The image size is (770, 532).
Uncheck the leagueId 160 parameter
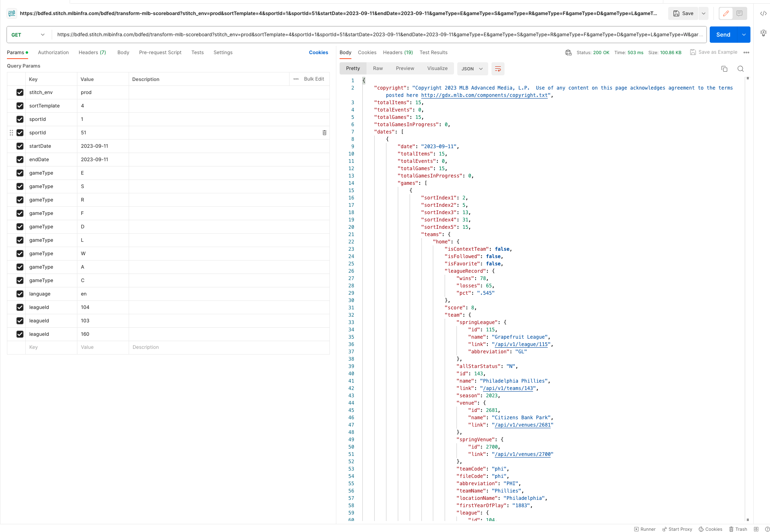[x=20, y=334]
